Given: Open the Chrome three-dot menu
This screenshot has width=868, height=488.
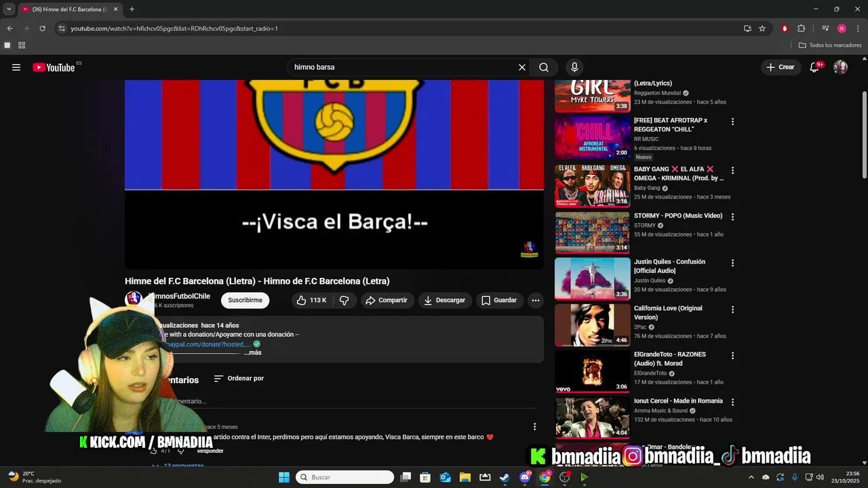Looking at the screenshot, I should [x=857, y=28].
